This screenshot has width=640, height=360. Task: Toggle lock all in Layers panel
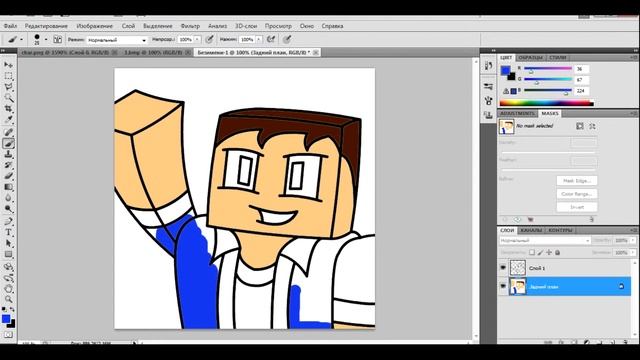558,253
